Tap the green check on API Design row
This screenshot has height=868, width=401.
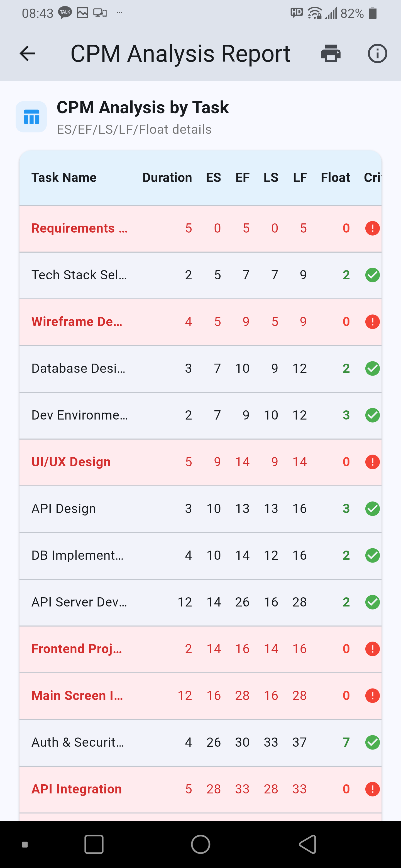[372, 509]
